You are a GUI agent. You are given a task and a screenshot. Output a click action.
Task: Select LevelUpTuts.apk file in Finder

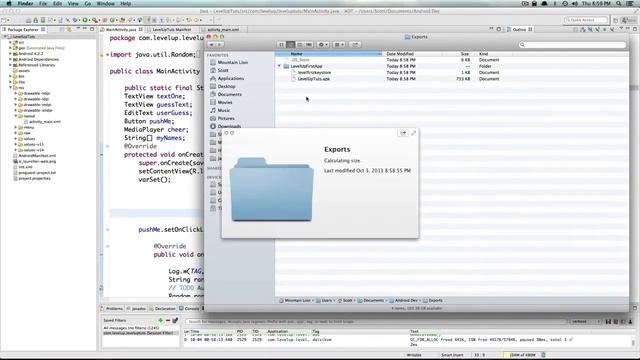(313, 79)
